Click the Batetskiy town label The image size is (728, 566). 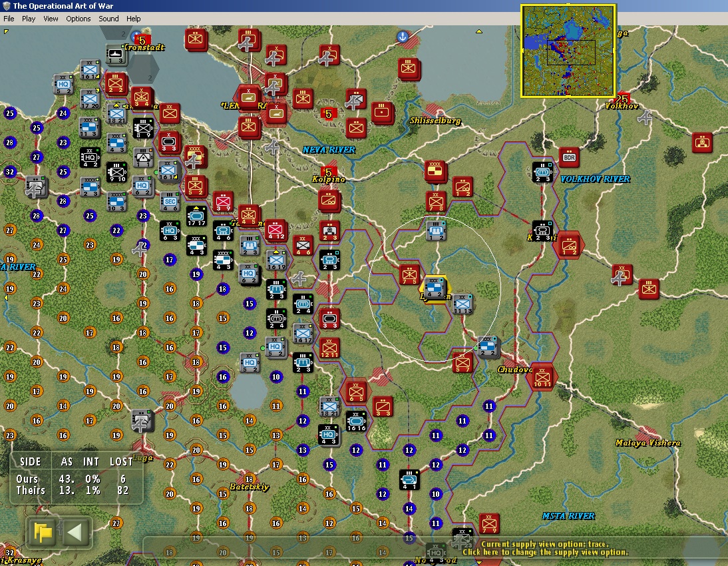point(250,487)
